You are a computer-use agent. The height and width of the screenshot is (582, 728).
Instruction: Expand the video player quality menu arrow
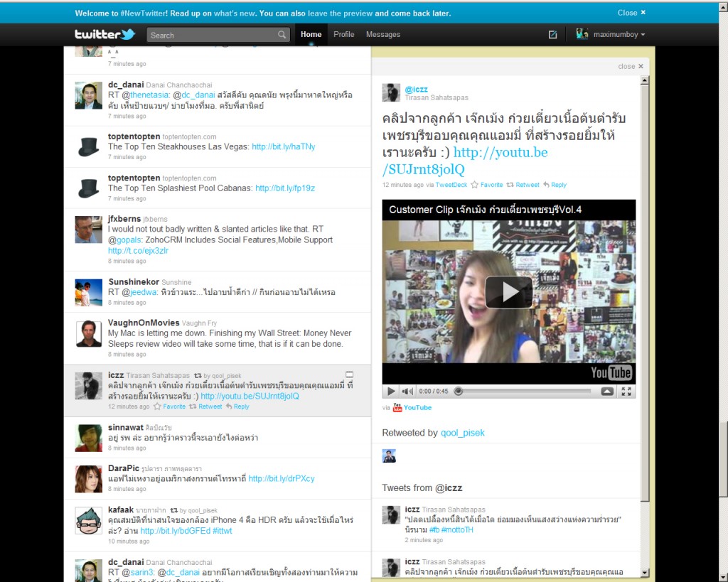(607, 392)
